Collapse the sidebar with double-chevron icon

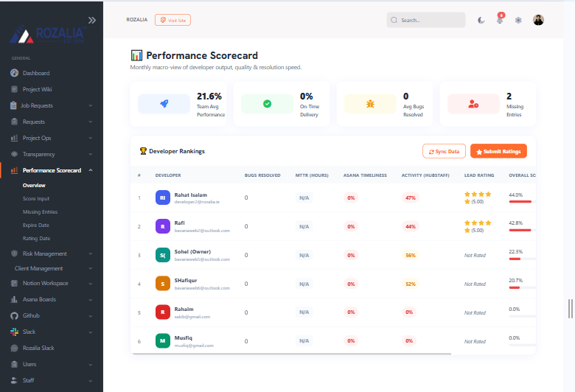(x=92, y=20)
